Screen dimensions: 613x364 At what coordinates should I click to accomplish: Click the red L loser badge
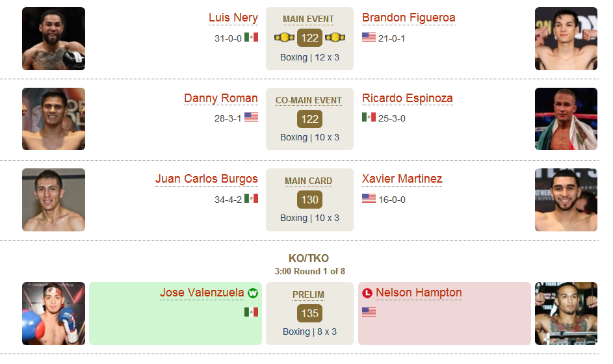coord(367,293)
